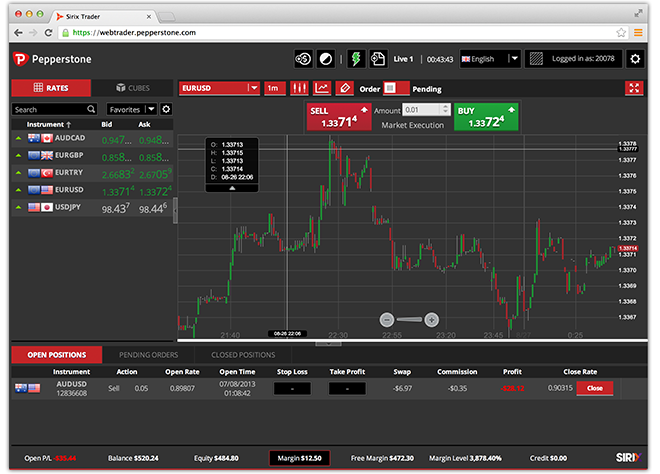The width and height of the screenshot is (660, 474).
Task: Open the English language dropdown
Action: pos(490,59)
